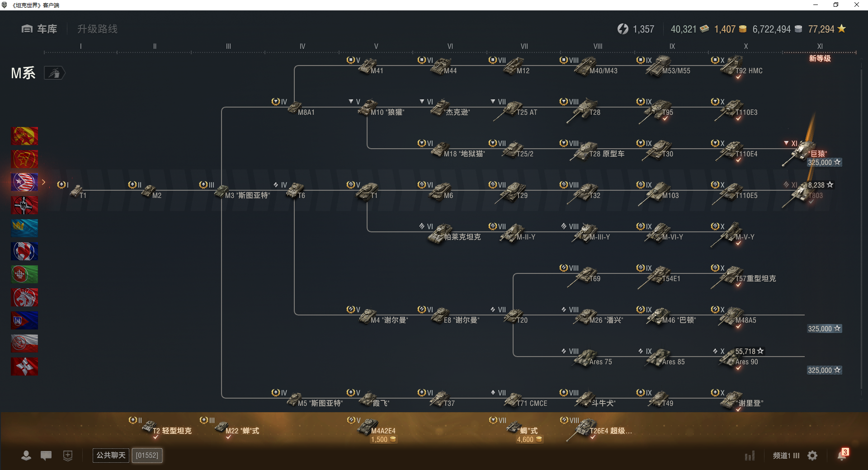Select the Sweden nation flag

coord(24,228)
